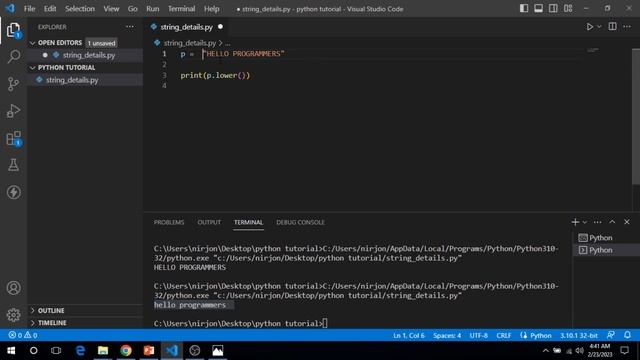Viewport: 640px width, 360px height.
Task: Click editor vertical scrollbar
Action: [636, 116]
